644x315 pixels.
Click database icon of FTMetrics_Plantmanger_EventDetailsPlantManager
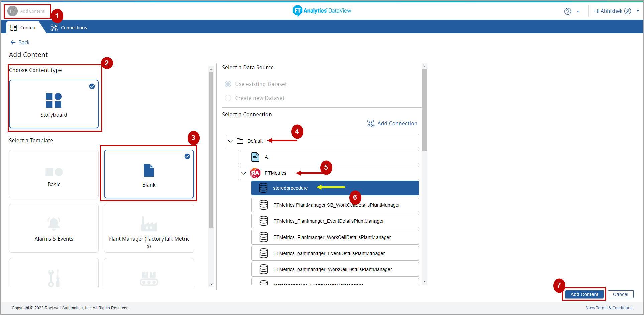click(x=264, y=221)
